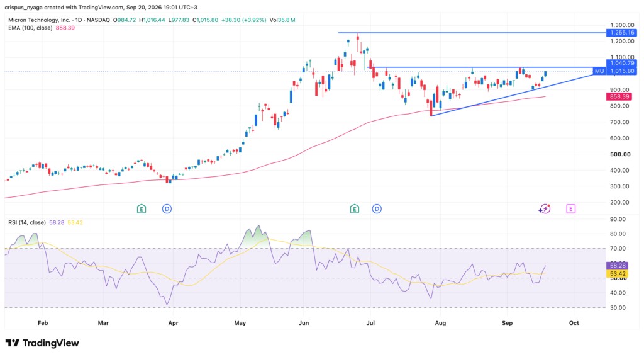Select the 1,040.79 blue price label
This screenshot has width=644, height=357.
point(622,63)
